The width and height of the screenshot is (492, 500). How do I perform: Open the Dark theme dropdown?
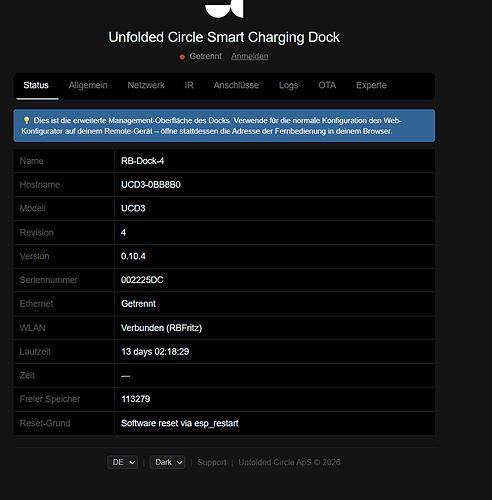click(167, 462)
